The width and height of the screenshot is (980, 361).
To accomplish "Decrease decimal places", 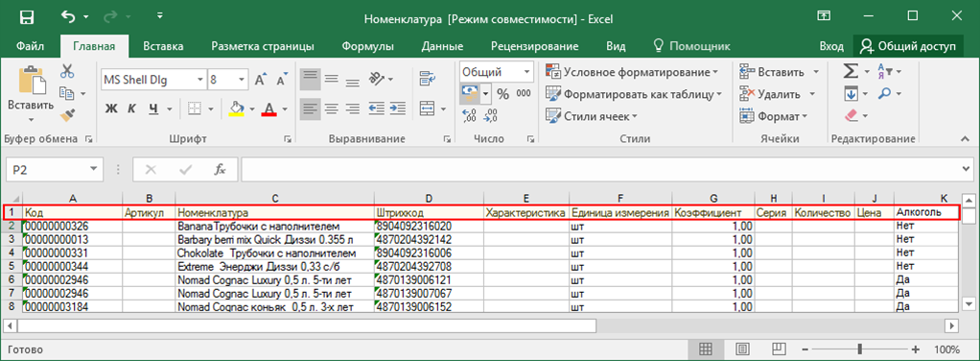I will pos(490,116).
